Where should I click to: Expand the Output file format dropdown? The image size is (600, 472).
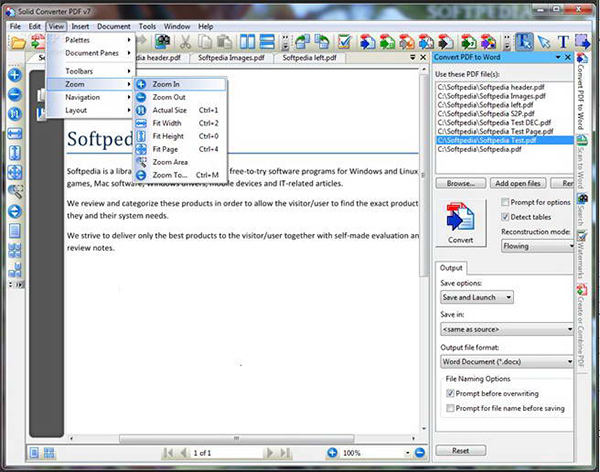pos(507,359)
